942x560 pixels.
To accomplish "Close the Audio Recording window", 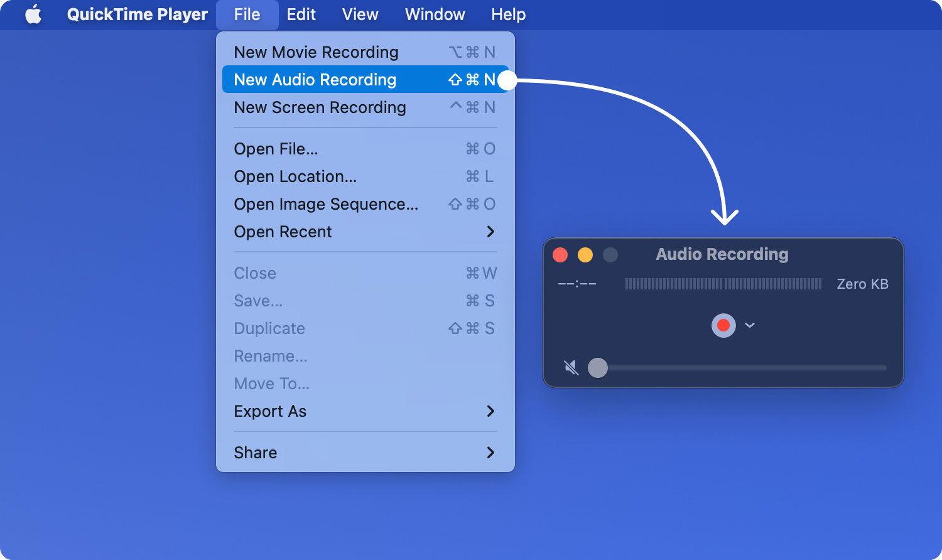I will 560,254.
